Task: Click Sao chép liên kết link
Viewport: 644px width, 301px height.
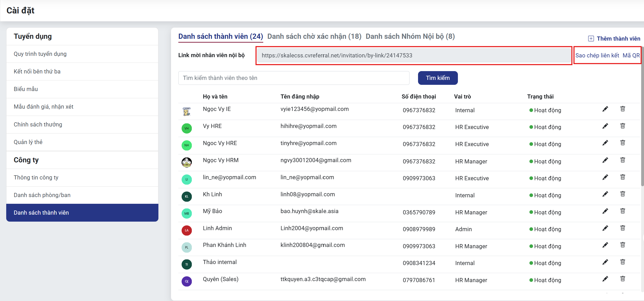Action: pos(597,55)
